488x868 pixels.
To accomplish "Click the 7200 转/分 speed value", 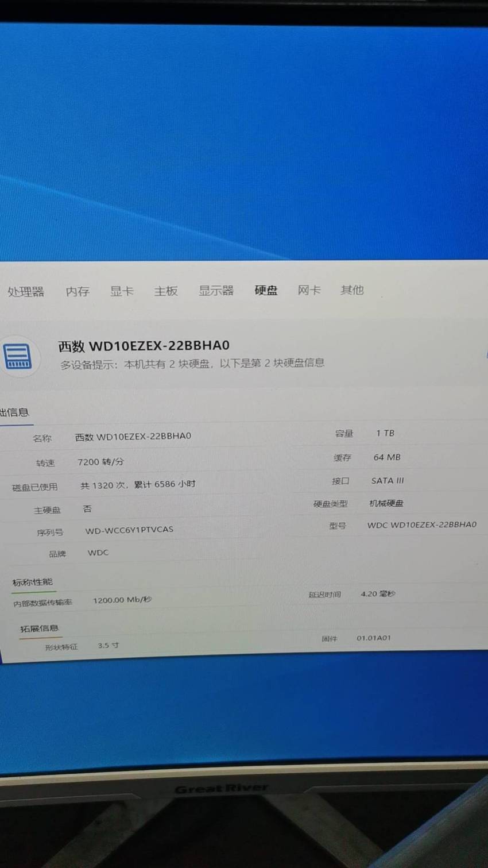I will [x=100, y=462].
